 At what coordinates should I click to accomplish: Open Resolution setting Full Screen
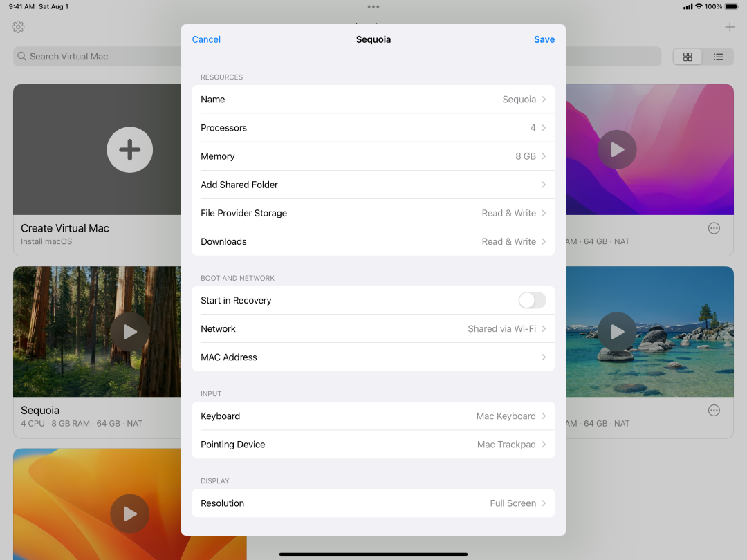(x=373, y=503)
